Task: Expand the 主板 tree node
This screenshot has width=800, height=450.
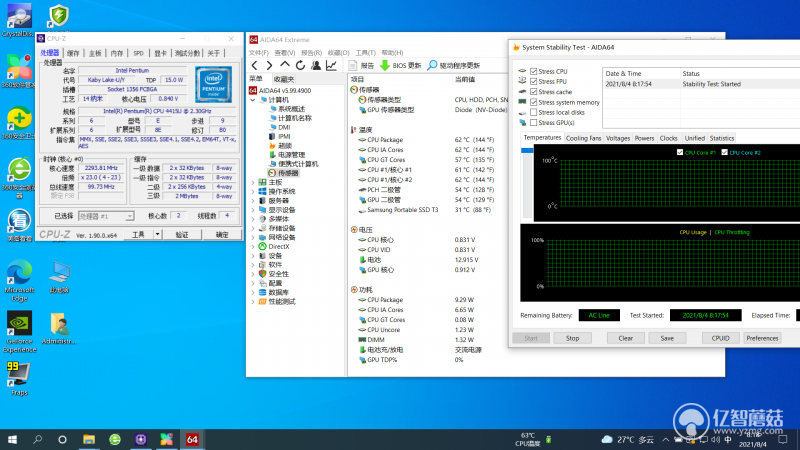Action: coord(253,182)
